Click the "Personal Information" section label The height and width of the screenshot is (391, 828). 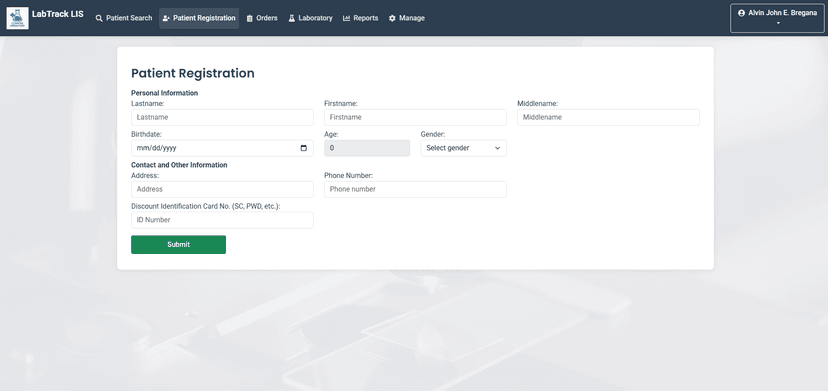click(165, 93)
